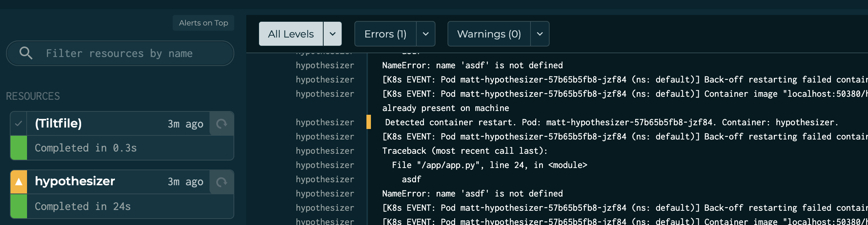Trigger update refresh icon for (Tiltfile)
Viewport: 868px width, 225px height.
[222, 123]
